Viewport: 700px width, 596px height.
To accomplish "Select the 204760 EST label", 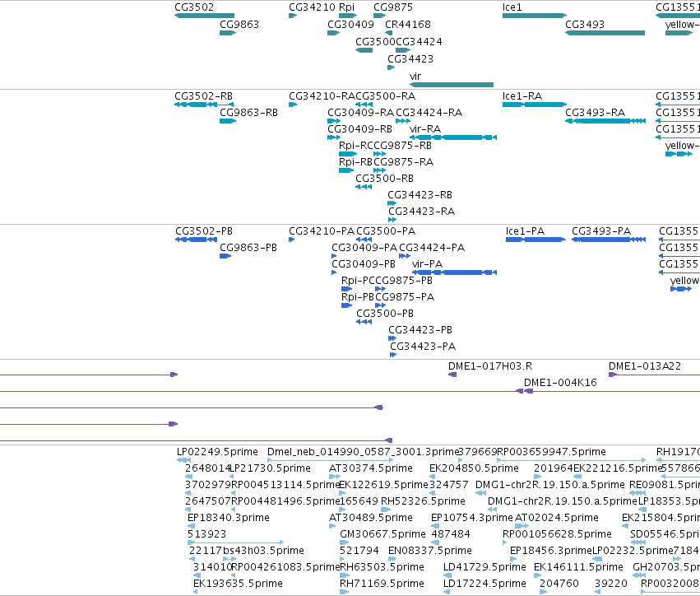I will (559, 584).
